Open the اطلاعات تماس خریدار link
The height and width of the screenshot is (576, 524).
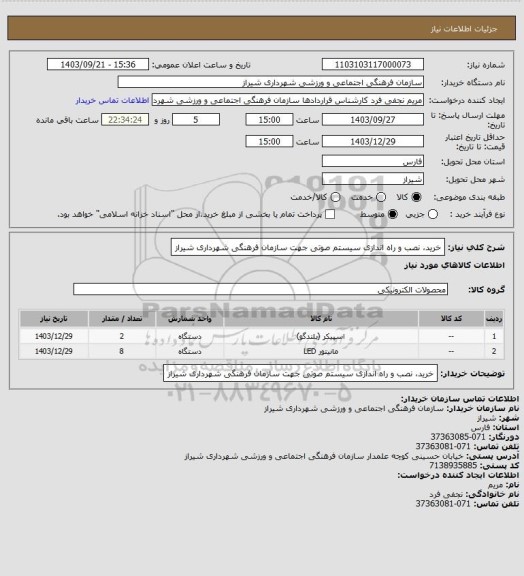[112, 100]
